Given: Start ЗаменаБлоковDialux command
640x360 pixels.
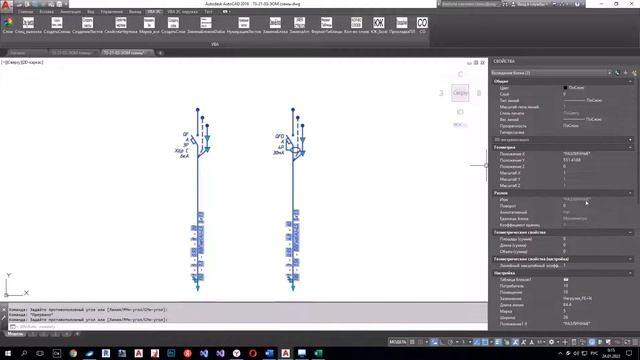Looking at the screenshot, I should pos(206,24).
